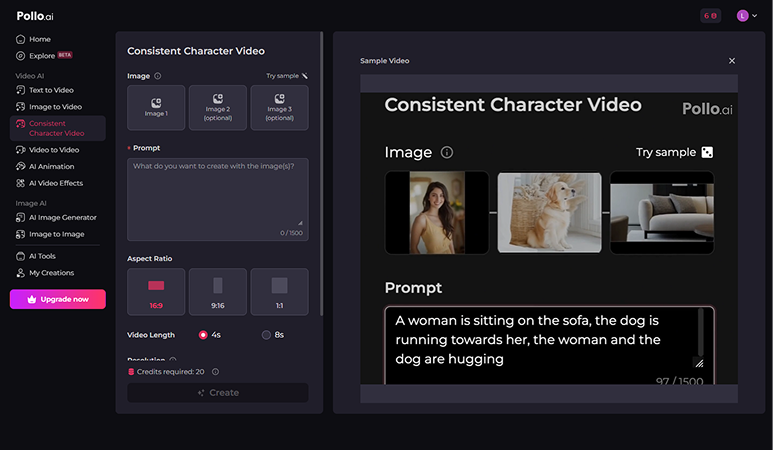Image resolution: width=773 pixels, height=450 pixels.
Task: Click the form panel vertical scrollbar
Action: tap(321, 173)
